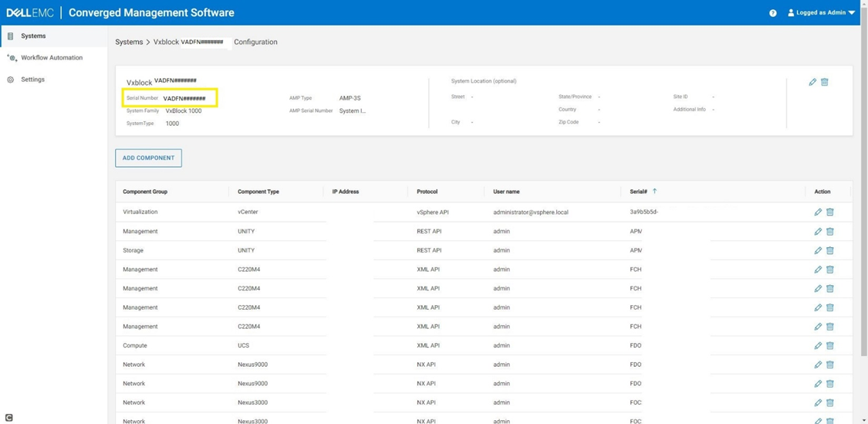Sort by Protocol column header
868x424 pixels.
427,192
